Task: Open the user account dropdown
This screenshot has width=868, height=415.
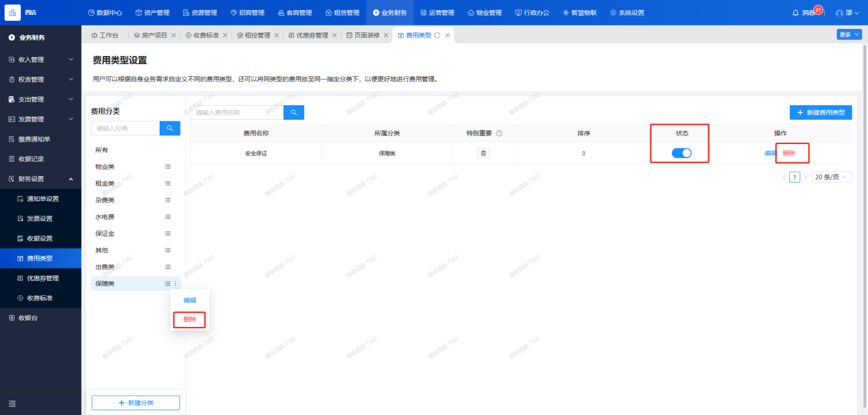Action: coord(848,13)
